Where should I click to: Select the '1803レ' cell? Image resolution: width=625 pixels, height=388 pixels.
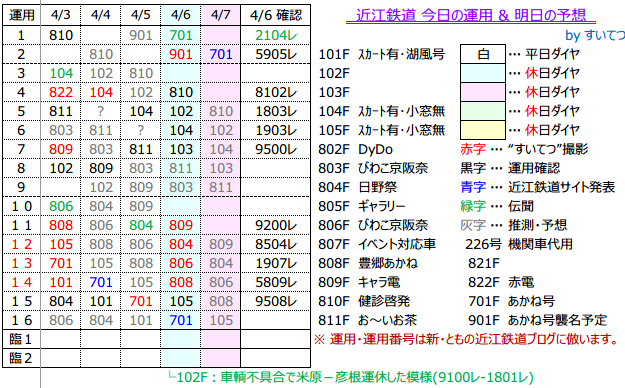point(275,111)
